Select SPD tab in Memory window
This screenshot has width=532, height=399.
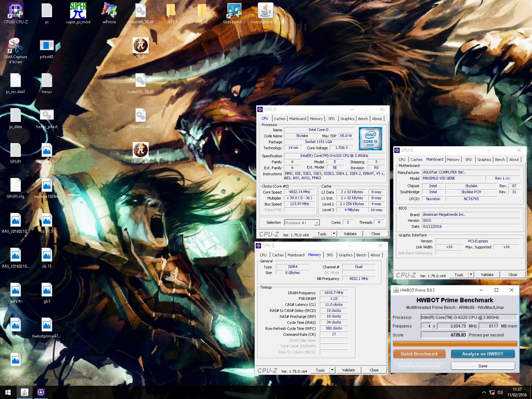click(x=330, y=255)
